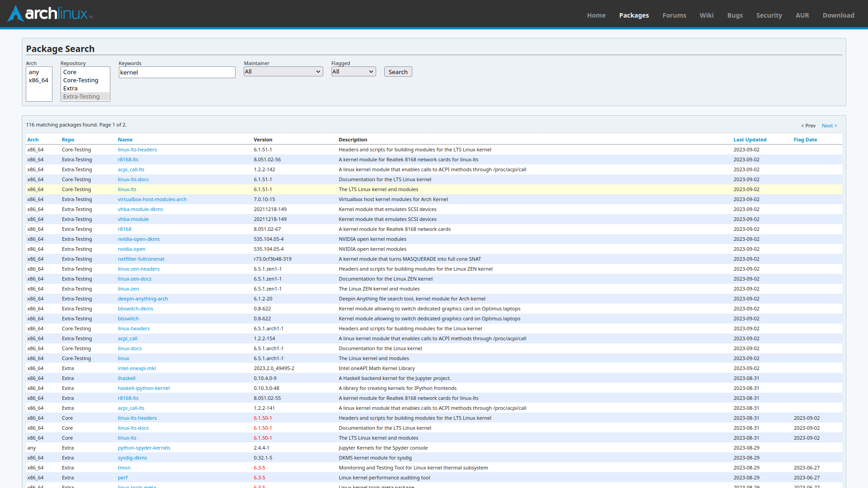The height and width of the screenshot is (488, 868).
Task: Select Extra in Repository list
Action: (85, 89)
